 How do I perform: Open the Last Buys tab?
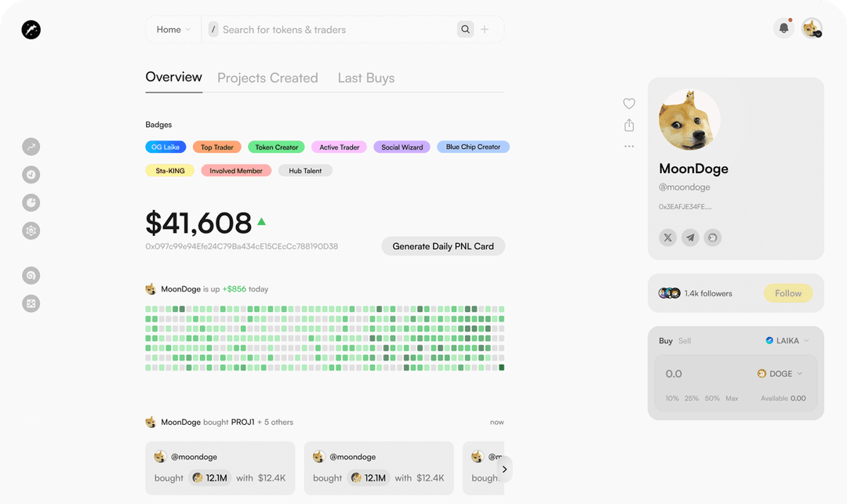click(366, 78)
